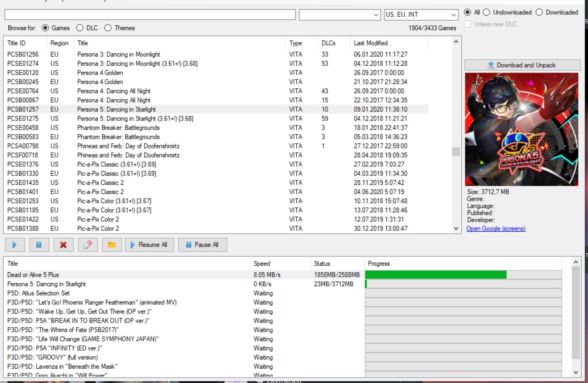Click scroll-down arrow of the download queue
588x383 pixels.
click(577, 372)
